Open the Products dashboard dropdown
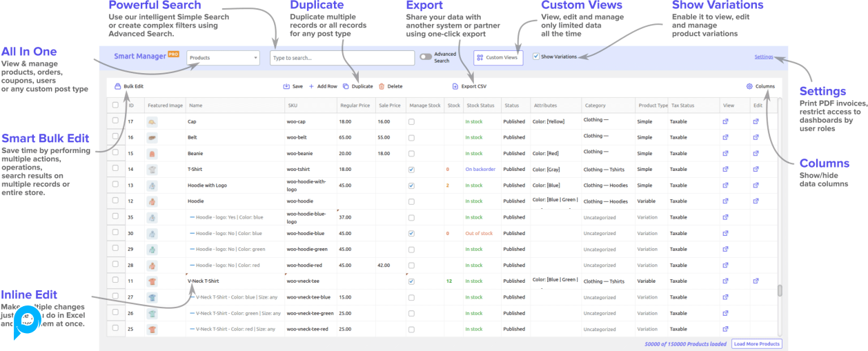Viewport: 868px width, 351px height. coord(223,58)
